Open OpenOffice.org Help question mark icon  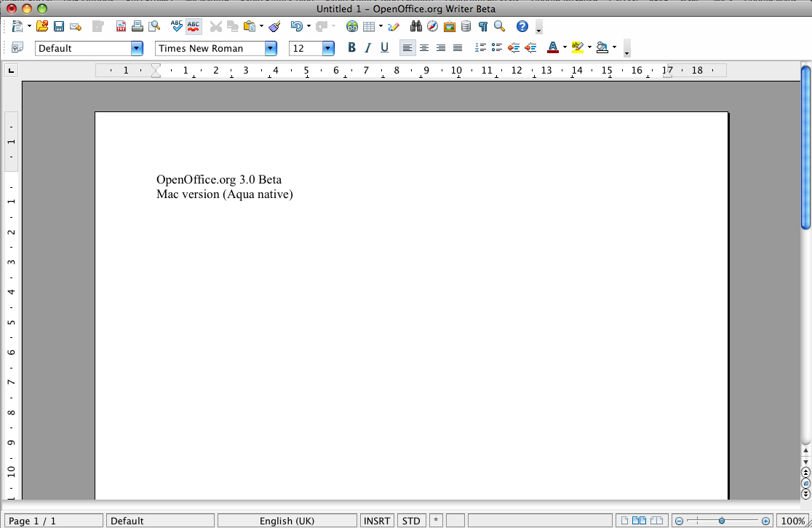tap(522, 26)
